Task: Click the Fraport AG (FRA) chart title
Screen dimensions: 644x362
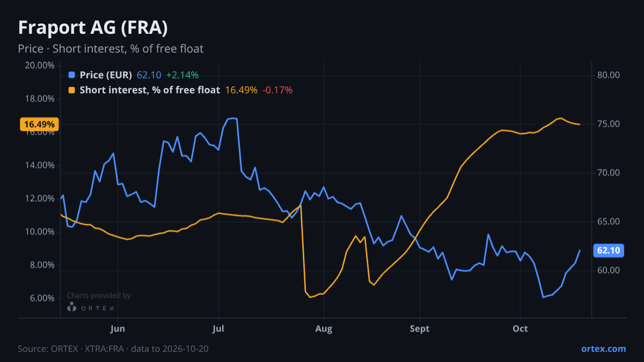Action: tap(93, 27)
